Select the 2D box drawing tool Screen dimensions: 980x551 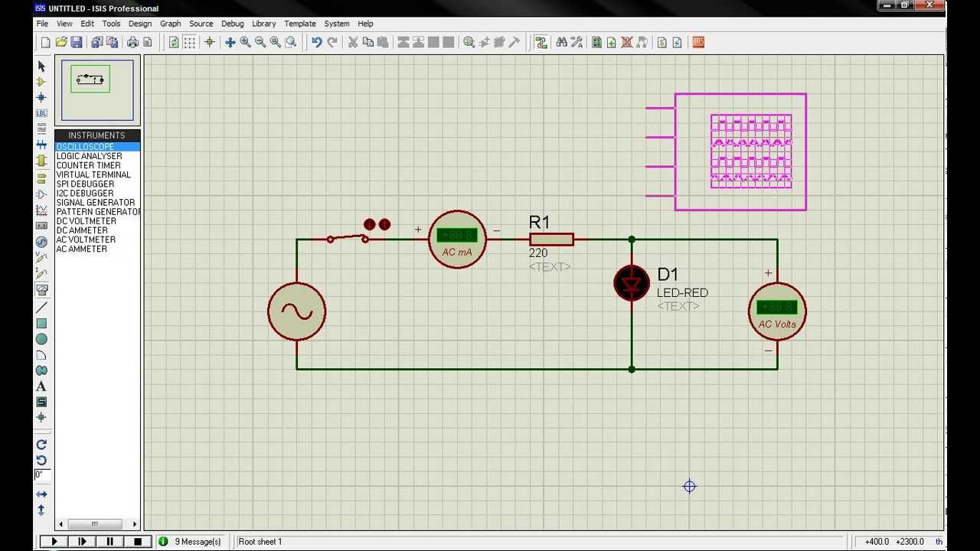[41, 323]
